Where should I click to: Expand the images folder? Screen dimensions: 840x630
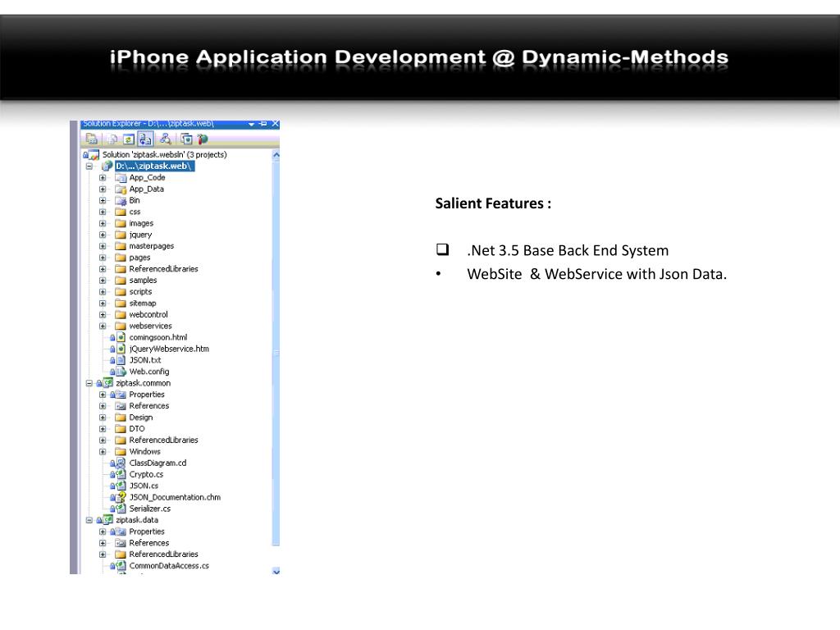click(103, 223)
